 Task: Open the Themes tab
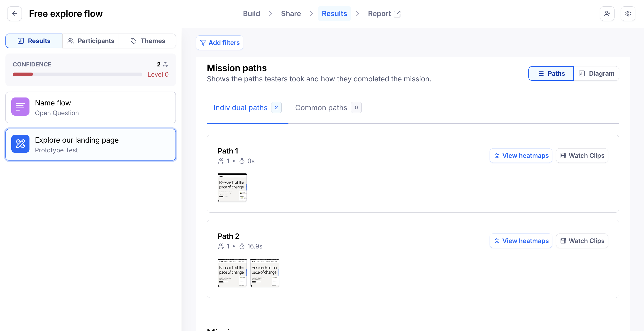coord(147,41)
